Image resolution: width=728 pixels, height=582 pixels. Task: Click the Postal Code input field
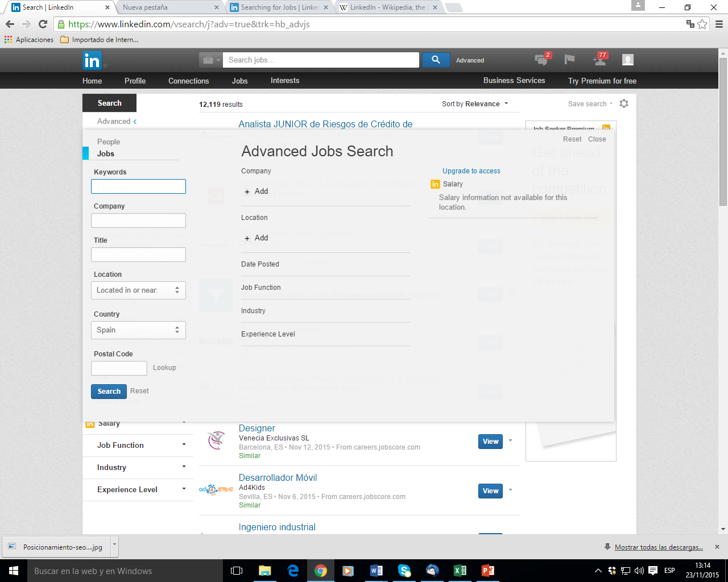[119, 368]
